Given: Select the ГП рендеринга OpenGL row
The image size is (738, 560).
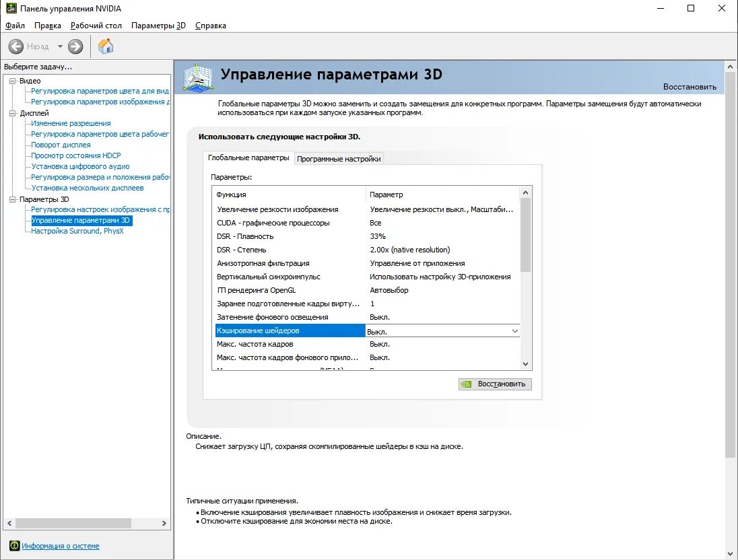Looking at the screenshot, I should click(367, 290).
